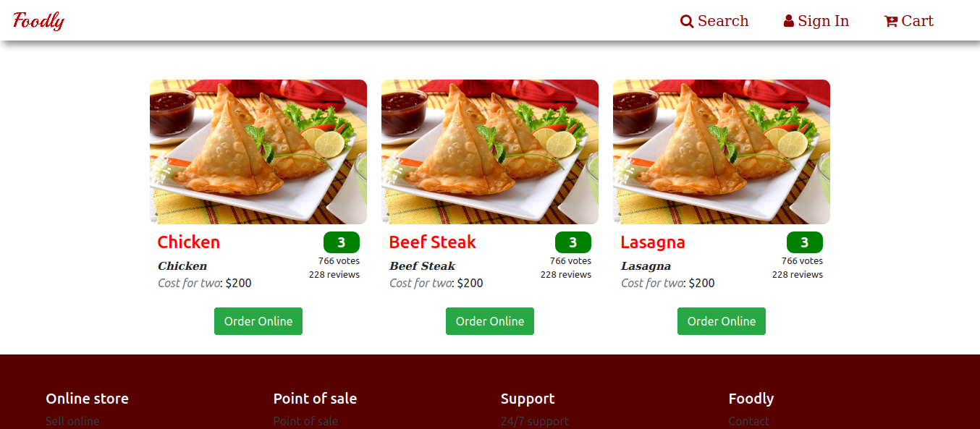Select the red Beef Steak title
Viewport: 980px width, 429px height.
[433, 242]
